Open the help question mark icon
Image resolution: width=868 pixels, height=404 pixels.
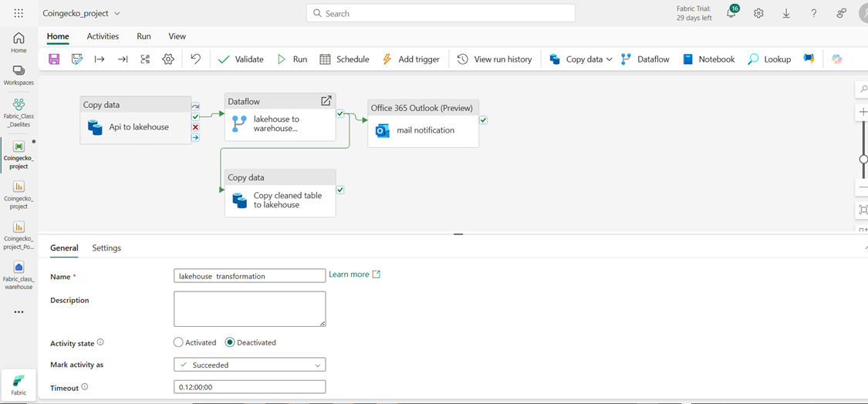click(814, 13)
